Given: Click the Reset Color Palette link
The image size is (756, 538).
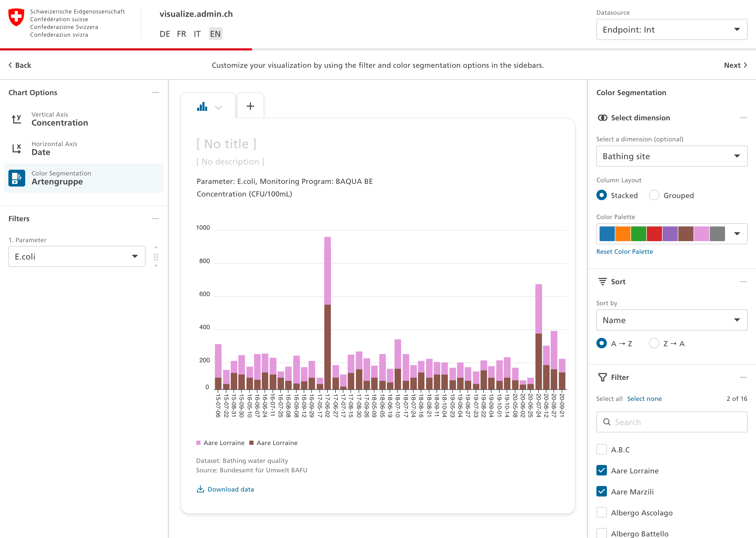Looking at the screenshot, I should pos(624,251).
